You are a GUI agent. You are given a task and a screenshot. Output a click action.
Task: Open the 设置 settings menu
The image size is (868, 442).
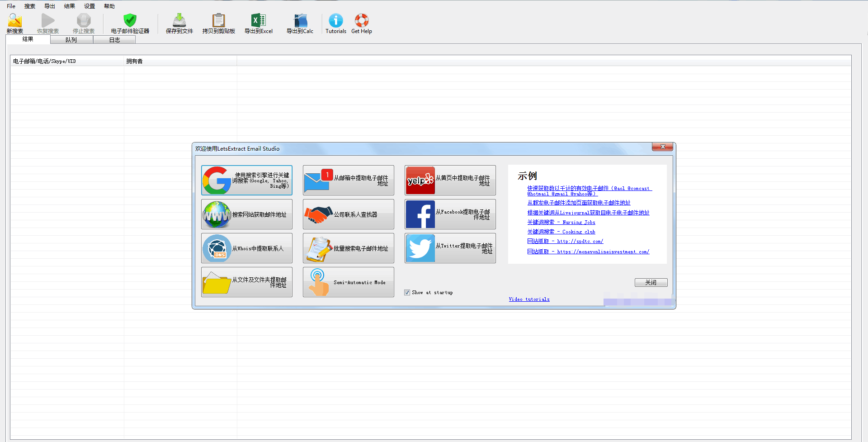[x=90, y=6]
